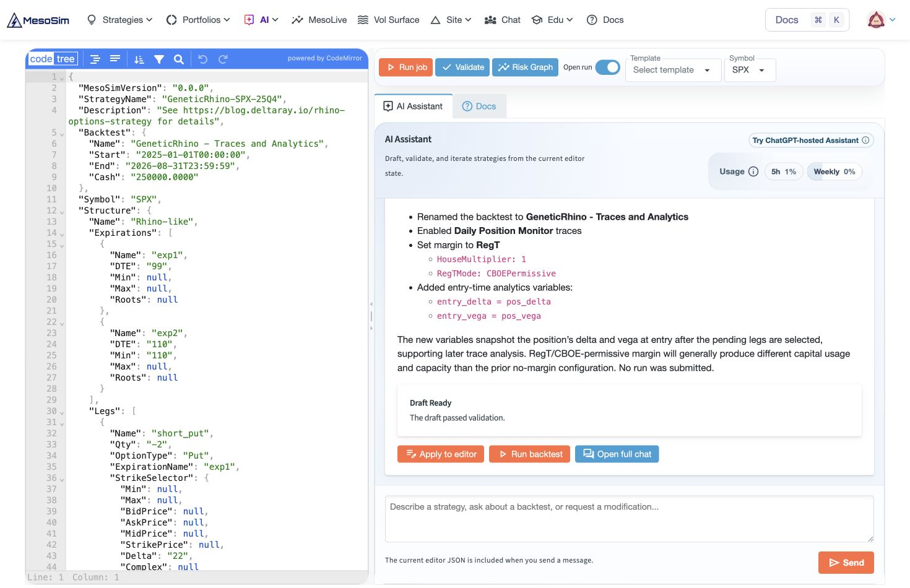Click the Run backtest button
Image resolution: width=910 pixels, height=588 pixels.
530,454
